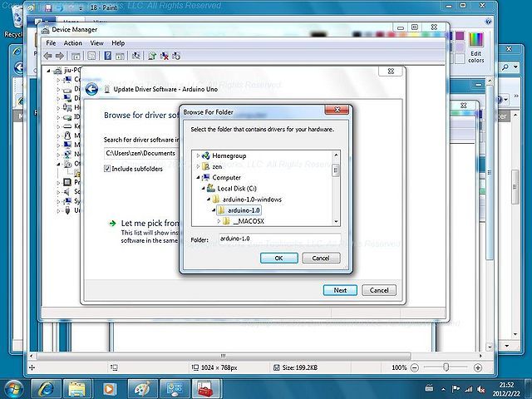Click the last icon in Device Manager toolbar
This screenshot has height=399, width=532.
(x=176, y=56)
